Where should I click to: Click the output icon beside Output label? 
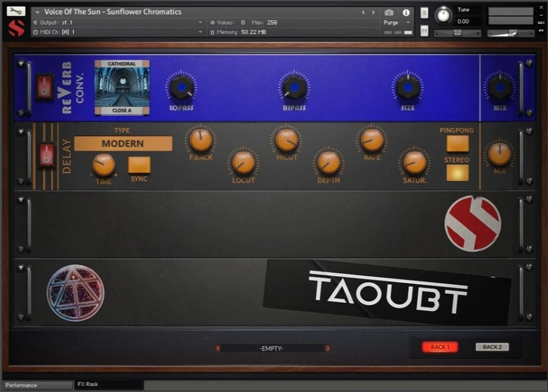(x=35, y=22)
